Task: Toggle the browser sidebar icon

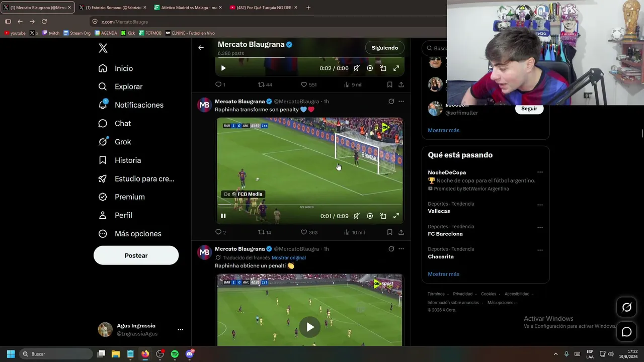Action: point(8,22)
